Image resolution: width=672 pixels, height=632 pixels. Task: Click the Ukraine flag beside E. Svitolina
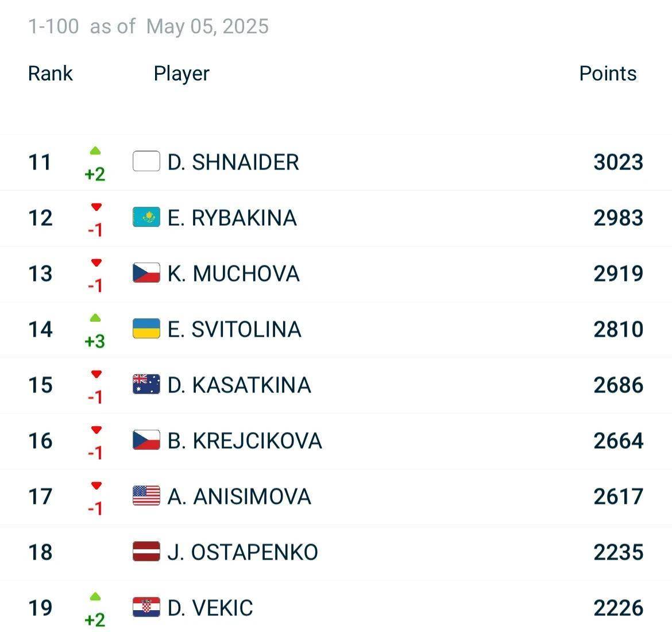(x=146, y=329)
